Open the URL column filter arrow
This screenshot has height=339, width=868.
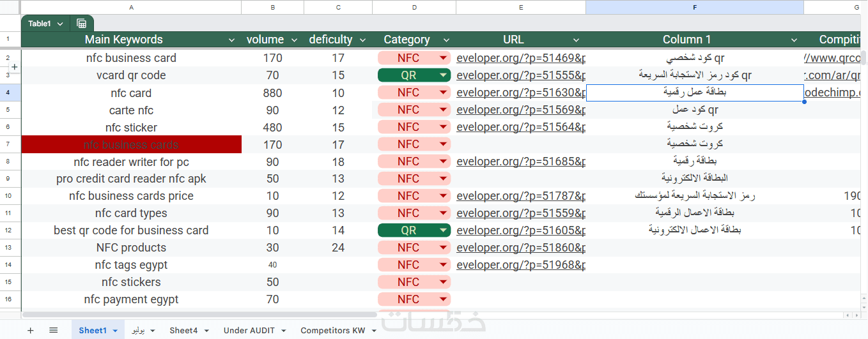click(576, 40)
